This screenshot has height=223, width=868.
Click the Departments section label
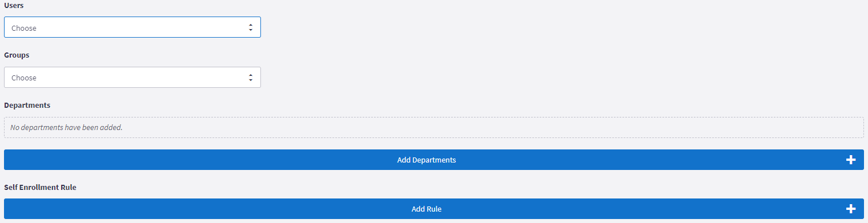pos(27,105)
